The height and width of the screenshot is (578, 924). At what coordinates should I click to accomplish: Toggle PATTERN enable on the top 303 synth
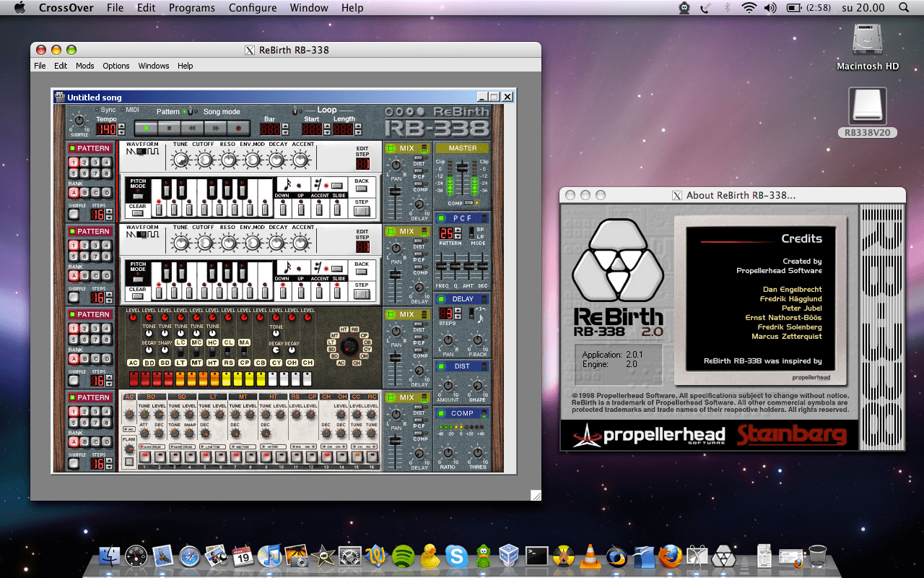[x=72, y=148]
